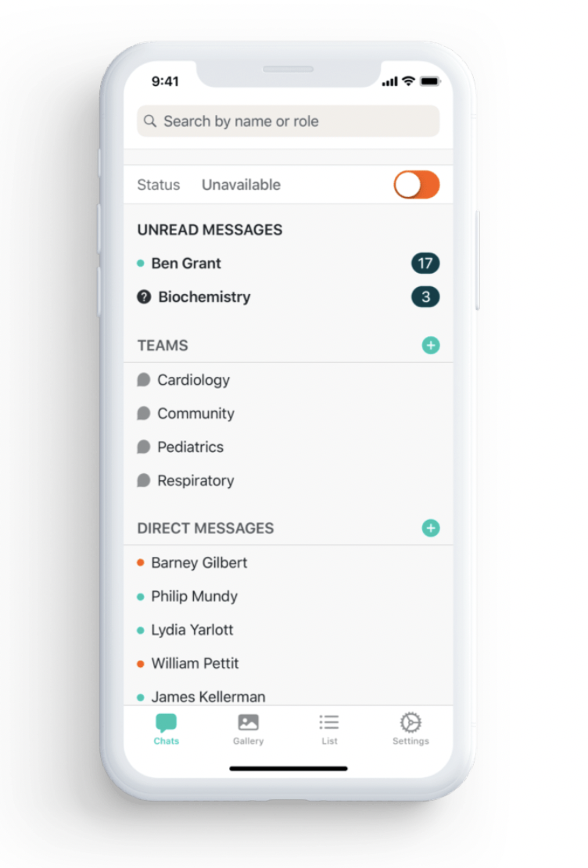Click the Biochemistry question mark icon
588x868 pixels.
tap(144, 297)
